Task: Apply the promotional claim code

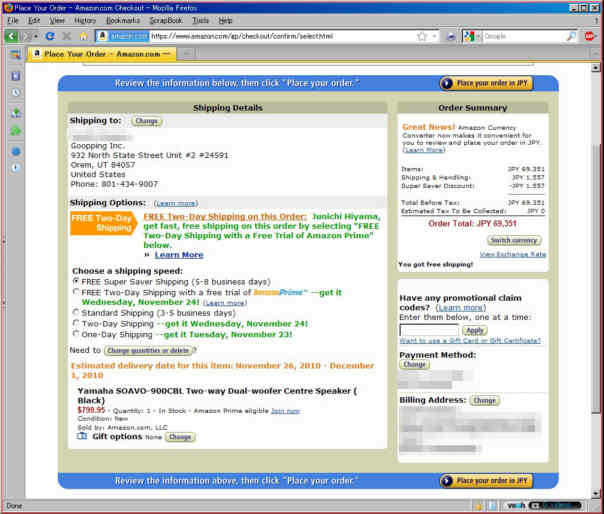Action: click(475, 330)
